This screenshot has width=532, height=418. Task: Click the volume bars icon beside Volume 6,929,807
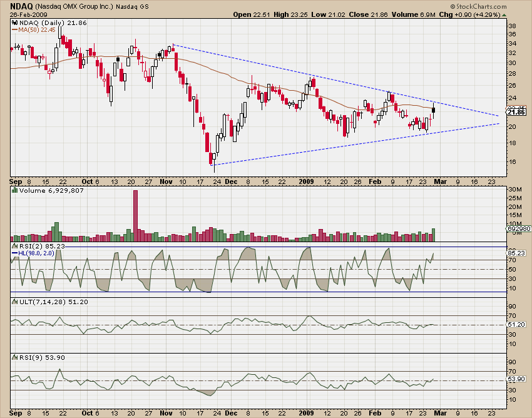15,191
